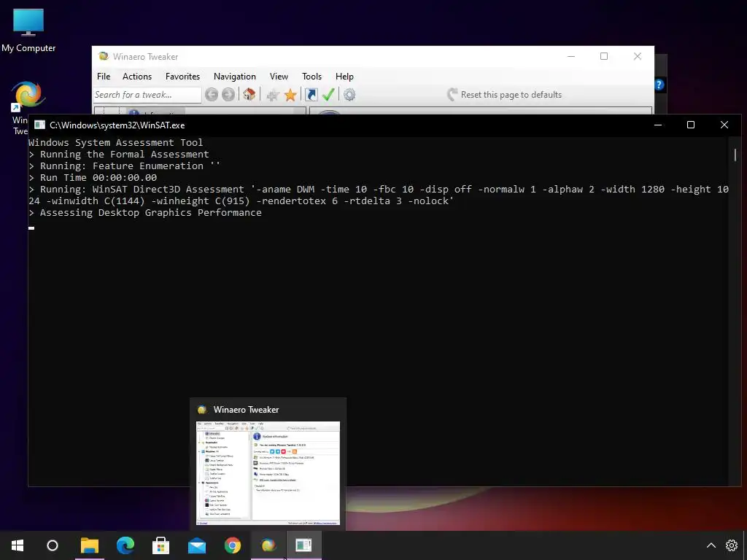The height and width of the screenshot is (560, 747).
Task: Open Microsoft Store from the taskbar
Action: coord(161,545)
